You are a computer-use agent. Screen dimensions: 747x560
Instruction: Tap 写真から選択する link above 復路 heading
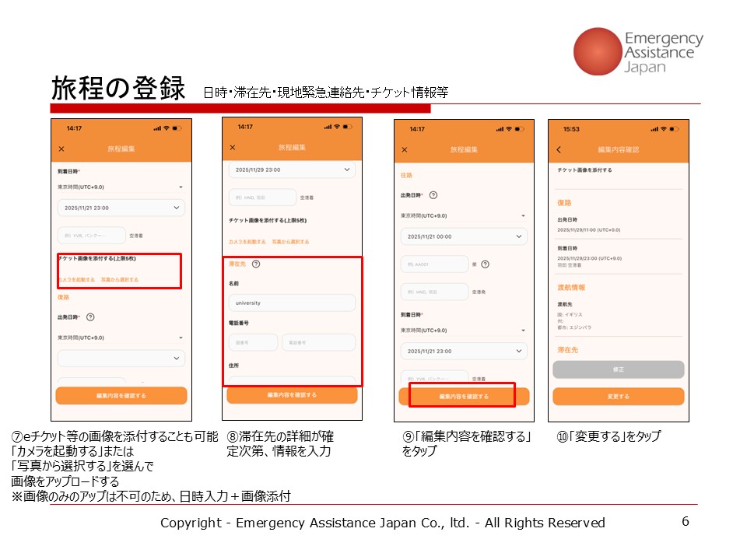pyautogui.click(x=120, y=279)
